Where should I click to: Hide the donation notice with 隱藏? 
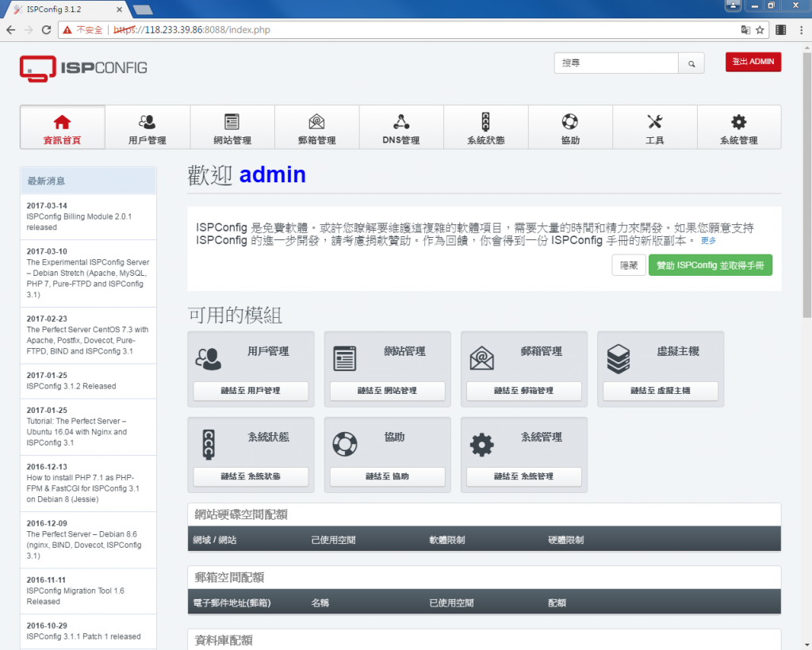pyautogui.click(x=629, y=265)
